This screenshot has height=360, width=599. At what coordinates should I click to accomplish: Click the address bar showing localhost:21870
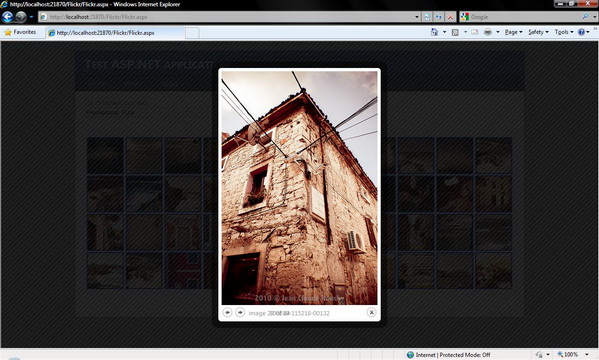pyautogui.click(x=226, y=17)
